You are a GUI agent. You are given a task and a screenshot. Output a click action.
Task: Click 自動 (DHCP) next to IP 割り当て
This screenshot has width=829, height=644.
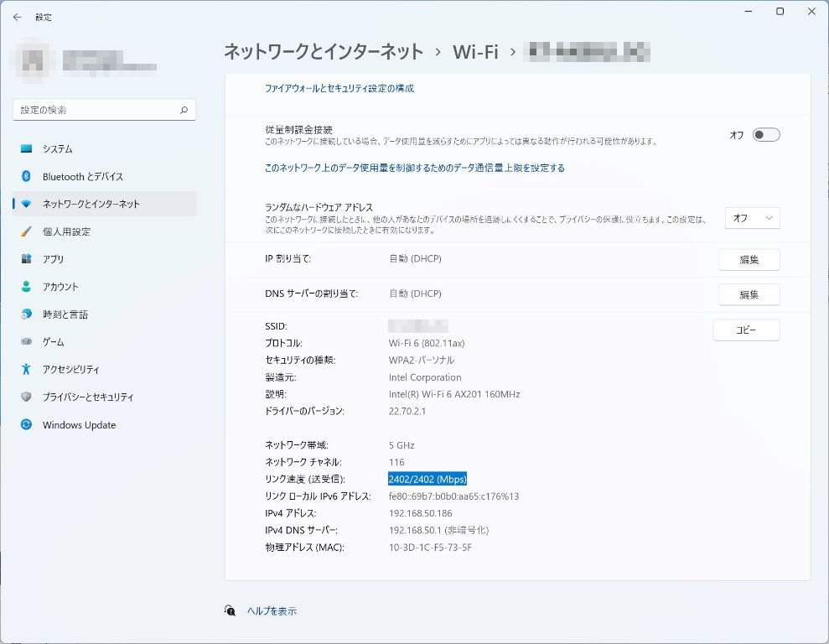tap(415, 258)
